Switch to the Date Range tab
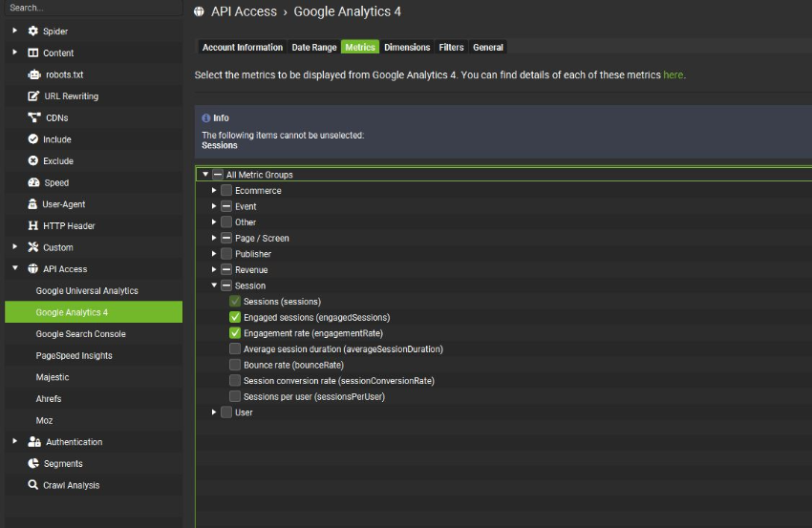The width and height of the screenshot is (812, 528). click(x=314, y=47)
